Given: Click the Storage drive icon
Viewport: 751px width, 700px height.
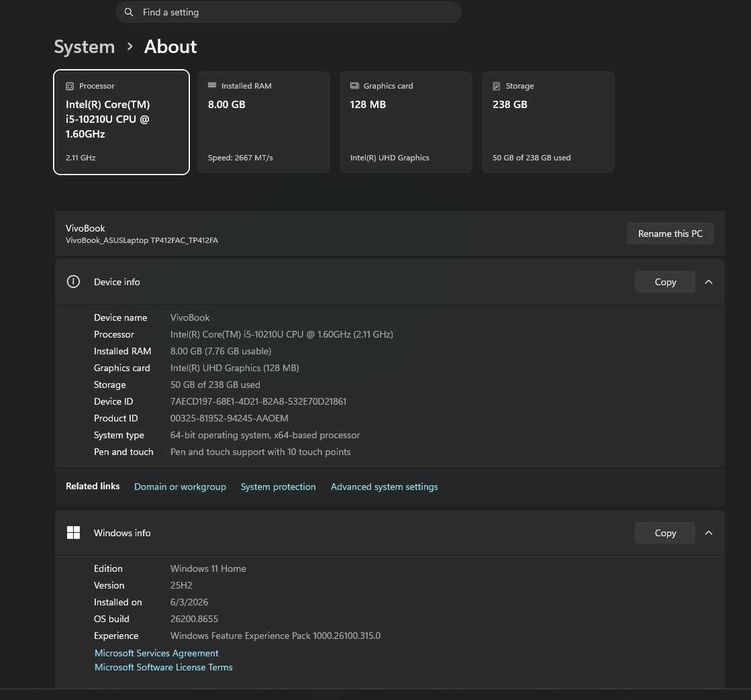Looking at the screenshot, I should point(497,86).
